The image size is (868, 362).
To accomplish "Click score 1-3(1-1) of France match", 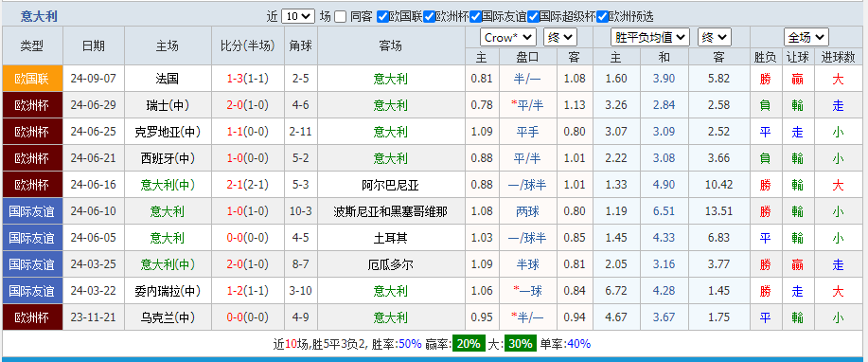I will pyautogui.click(x=247, y=79).
